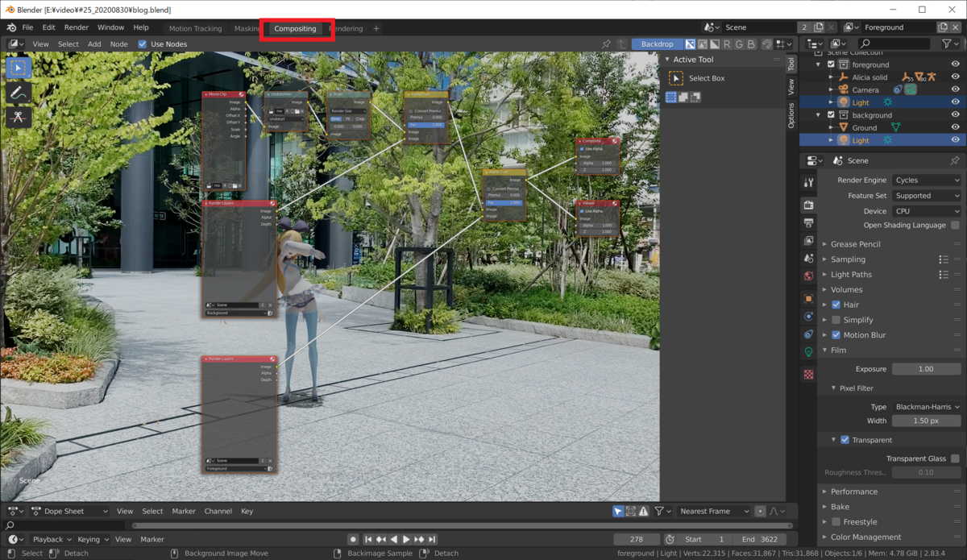Viewport: 967px width, 560px height.
Task: Show red channel of backdrop
Action: (727, 44)
